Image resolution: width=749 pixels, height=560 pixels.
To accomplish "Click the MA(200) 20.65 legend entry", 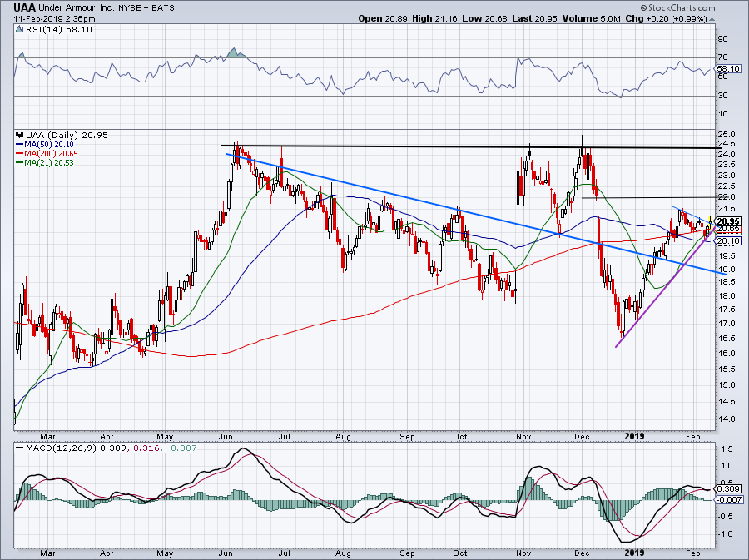I will pos(50,154).
